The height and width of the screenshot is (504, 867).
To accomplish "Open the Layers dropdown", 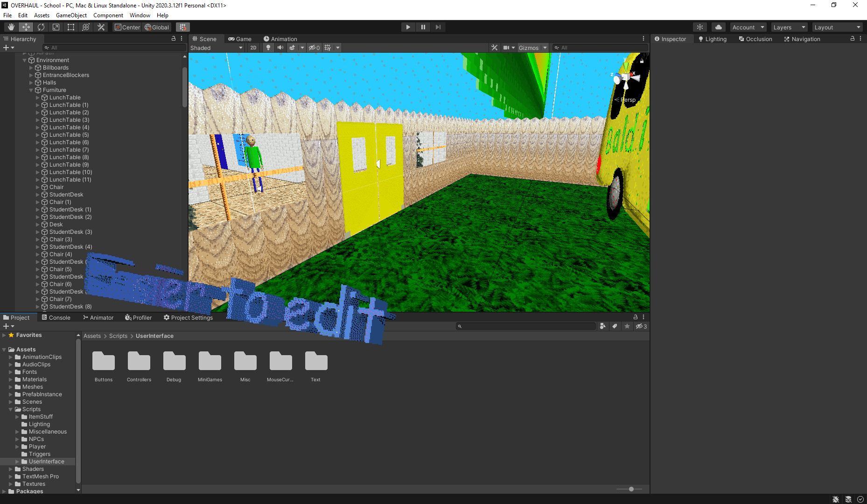I will (789, 27).
